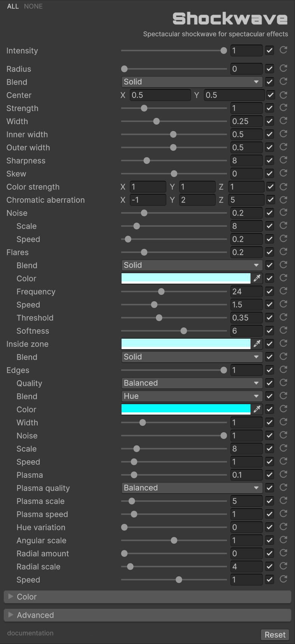Reset the Radius value with its icon
Viewport: 295px width, 644px height.
point(283,68)
